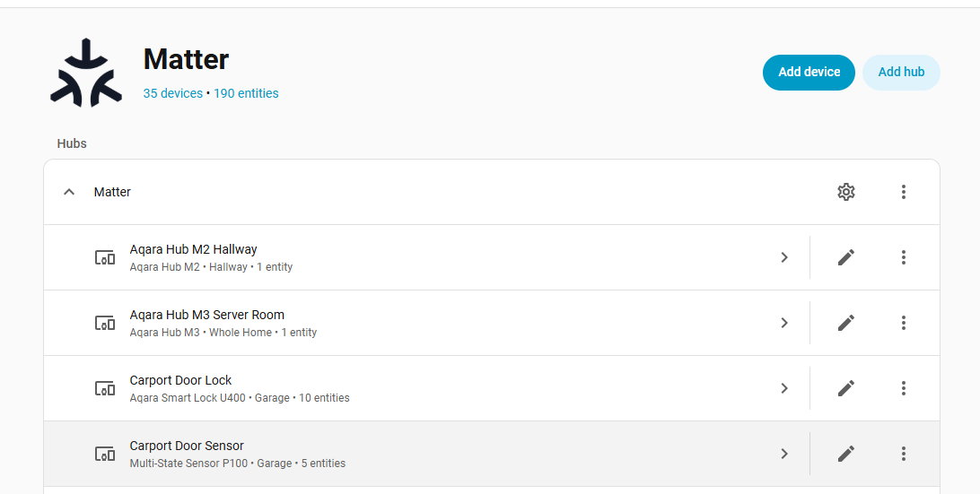Edit Aqara Hub M2 Hallway device

(845, 257)
